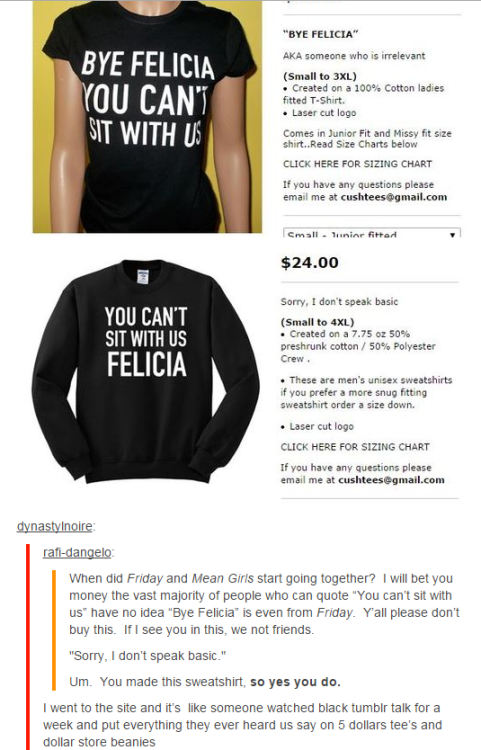
Task: Click the $24.00 price text
Action: [x=310, y=263]
